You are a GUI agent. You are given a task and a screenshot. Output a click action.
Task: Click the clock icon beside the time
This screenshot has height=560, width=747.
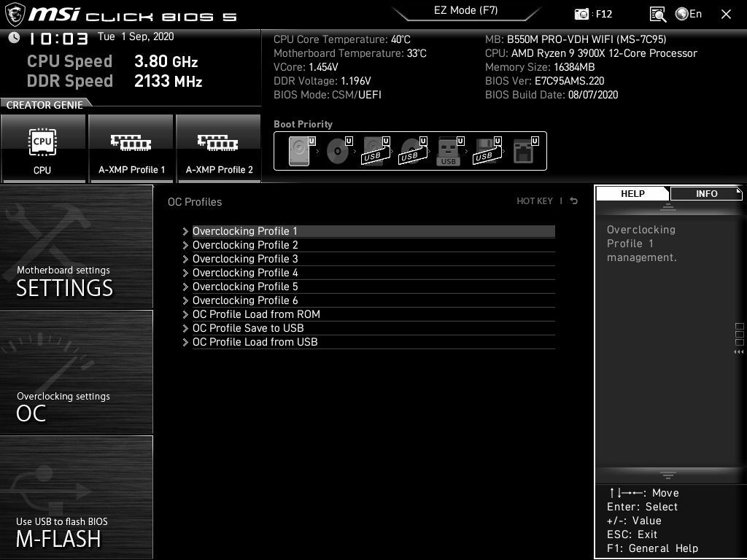coord(14,38)
